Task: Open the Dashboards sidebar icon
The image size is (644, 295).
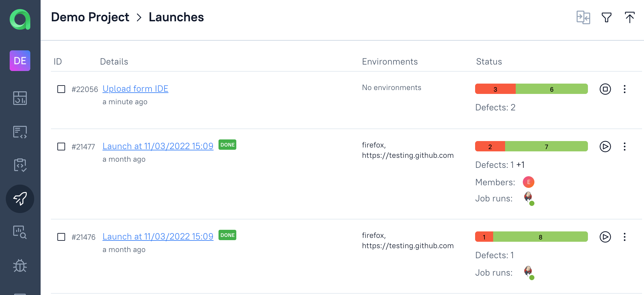Action: (20, 98)
